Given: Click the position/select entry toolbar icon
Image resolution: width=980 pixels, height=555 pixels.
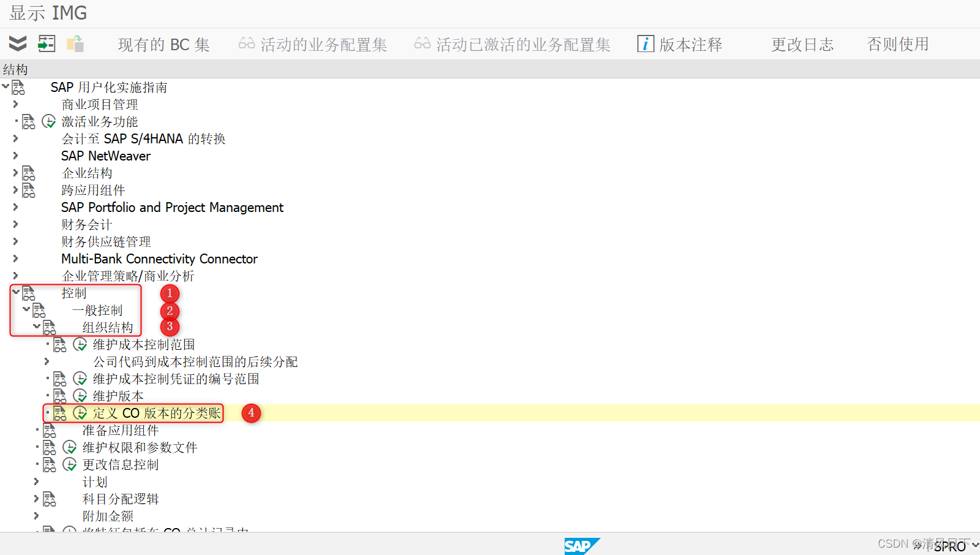Looking at the screenshot, I should (47, 43).
